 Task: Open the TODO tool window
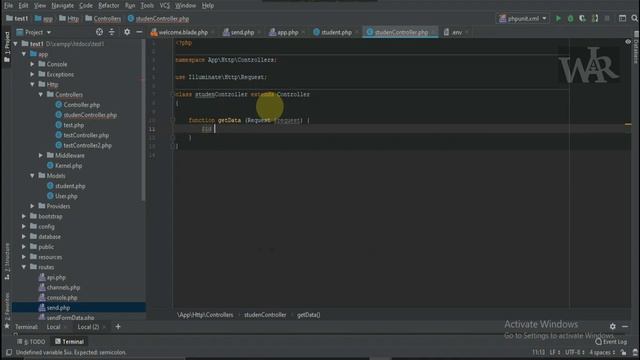[31, 342]
